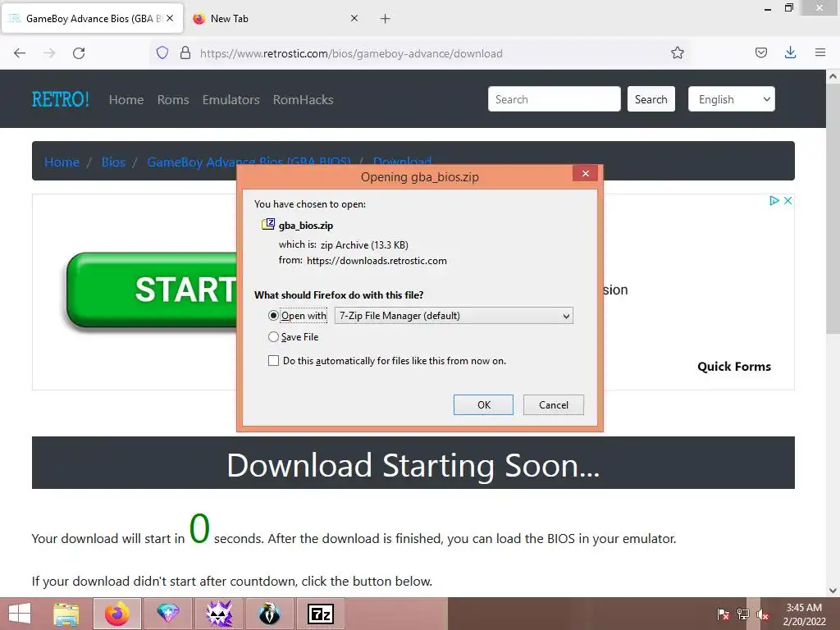Follow the Home breadcrumb link
The image size is (840, 630).
[62, 162]
